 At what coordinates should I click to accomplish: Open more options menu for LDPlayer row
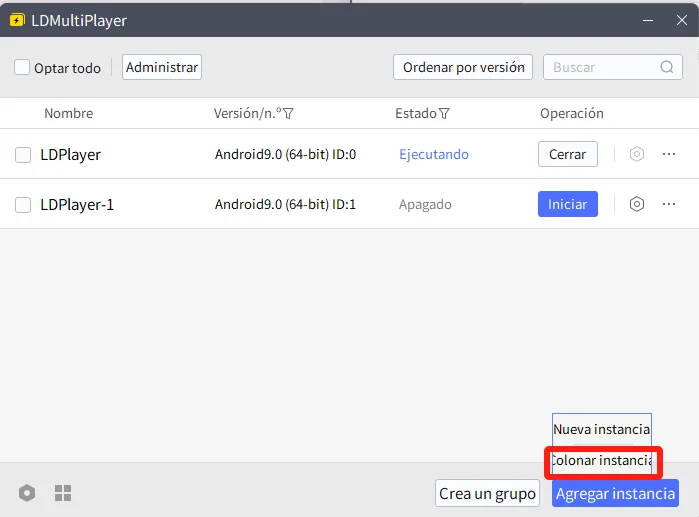click(x=669, y=154)
